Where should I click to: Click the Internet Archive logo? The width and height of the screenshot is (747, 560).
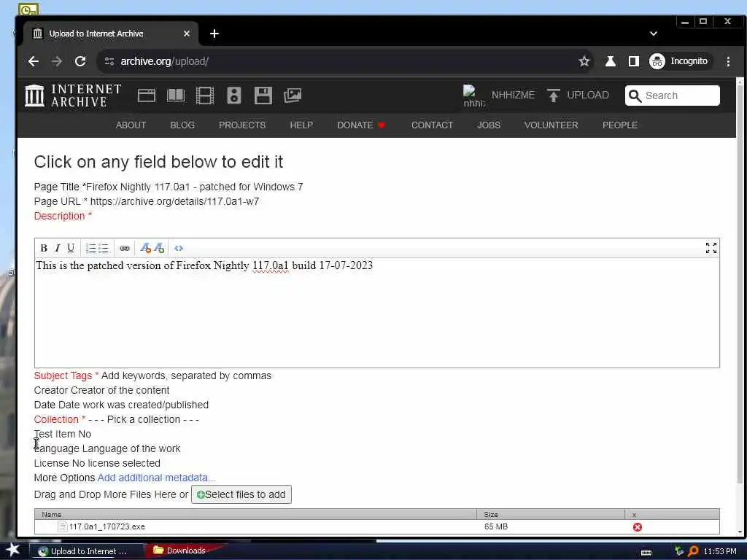(73, 96)
